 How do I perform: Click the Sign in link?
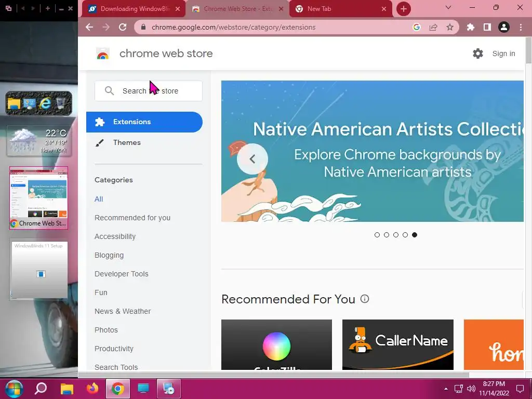point(503,54)
